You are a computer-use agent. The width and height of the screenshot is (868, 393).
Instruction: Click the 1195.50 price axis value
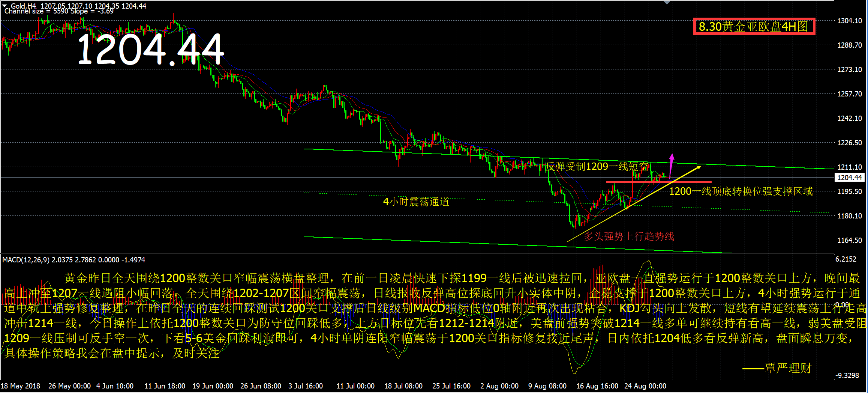[849, 192]
